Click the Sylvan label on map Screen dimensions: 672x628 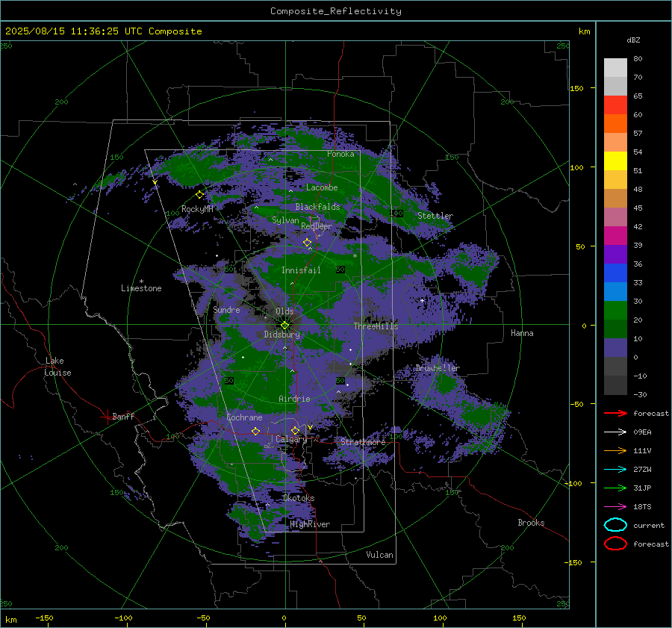coord(285,220)
